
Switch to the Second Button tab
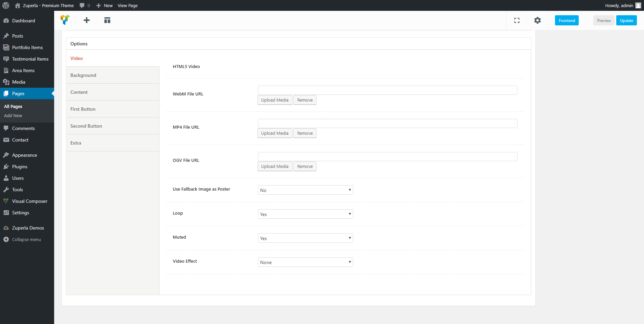pyautogui.click(x=113, y=126)
